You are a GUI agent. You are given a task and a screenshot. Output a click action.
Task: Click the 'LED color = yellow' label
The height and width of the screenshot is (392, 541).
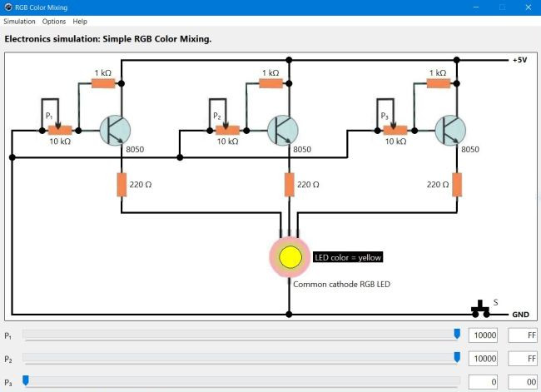(x=348, y=257)
